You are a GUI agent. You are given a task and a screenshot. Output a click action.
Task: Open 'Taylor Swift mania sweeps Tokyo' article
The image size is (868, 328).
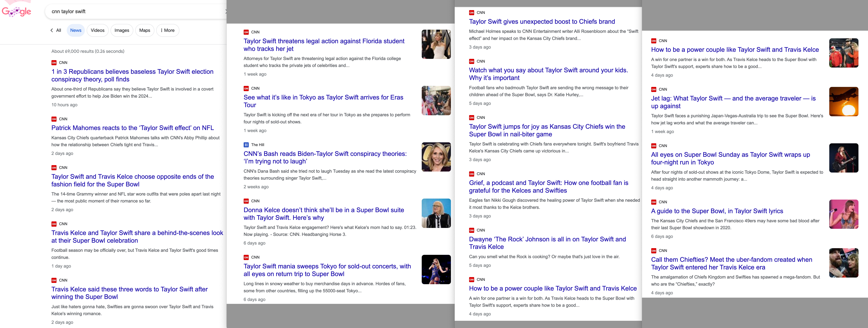[x=327, y=270]
